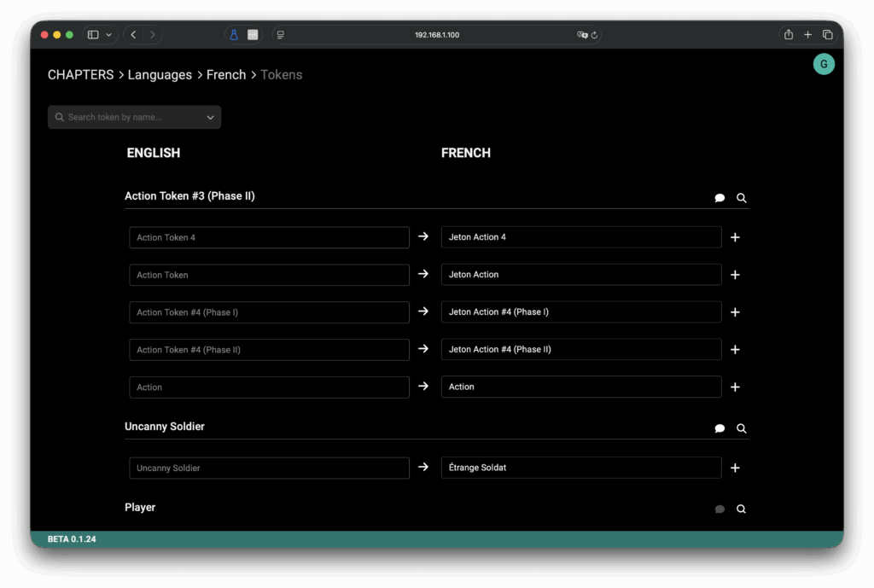Add translation with plus next to Jeton Action 4

point(735,237)
